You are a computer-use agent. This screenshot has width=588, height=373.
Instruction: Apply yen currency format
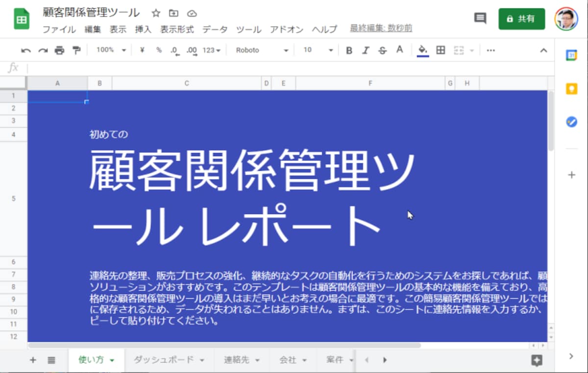(142, 50)
